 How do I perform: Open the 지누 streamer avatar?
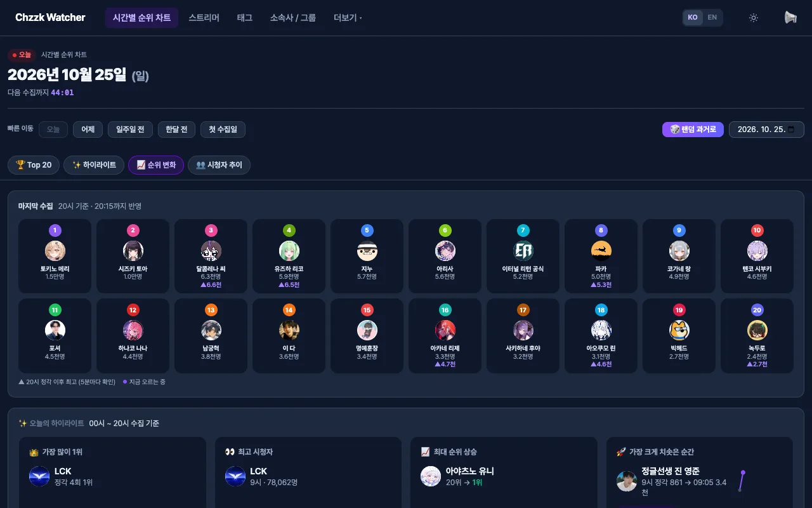[x=367, y=251]
